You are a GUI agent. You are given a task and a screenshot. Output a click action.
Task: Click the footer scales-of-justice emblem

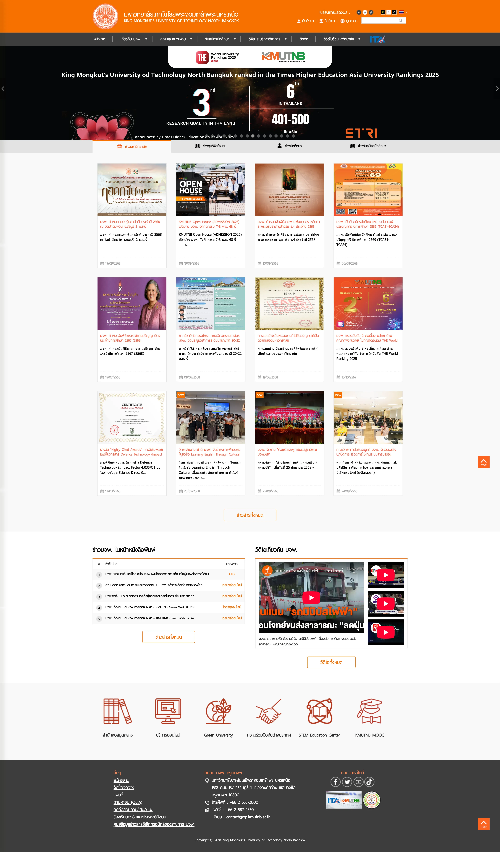[x=372, y=800]
